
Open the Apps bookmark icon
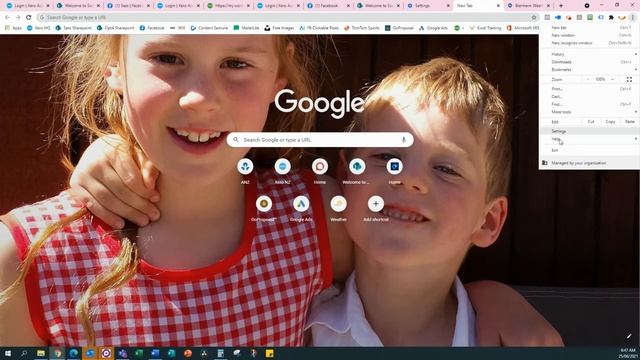13,28
